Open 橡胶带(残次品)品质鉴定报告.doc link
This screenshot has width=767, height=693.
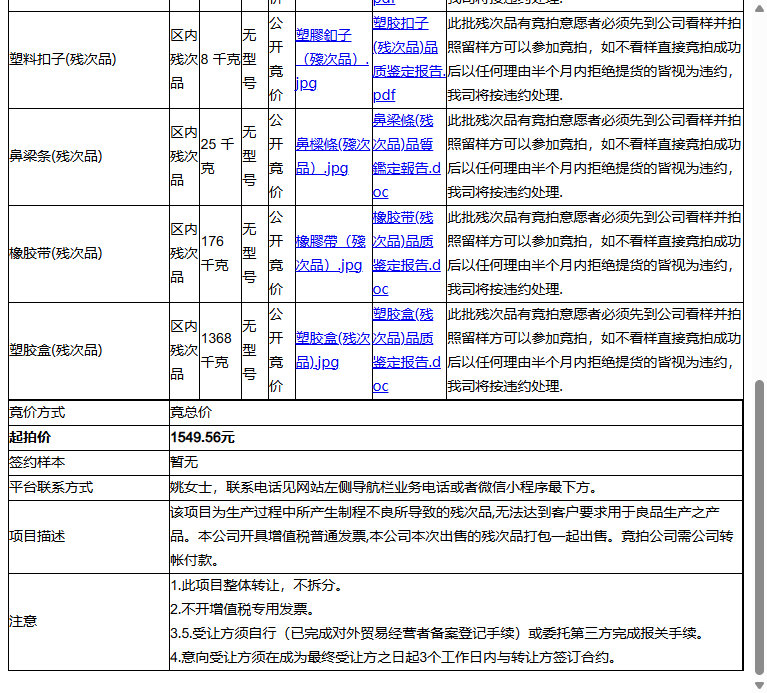pos(406,253)
